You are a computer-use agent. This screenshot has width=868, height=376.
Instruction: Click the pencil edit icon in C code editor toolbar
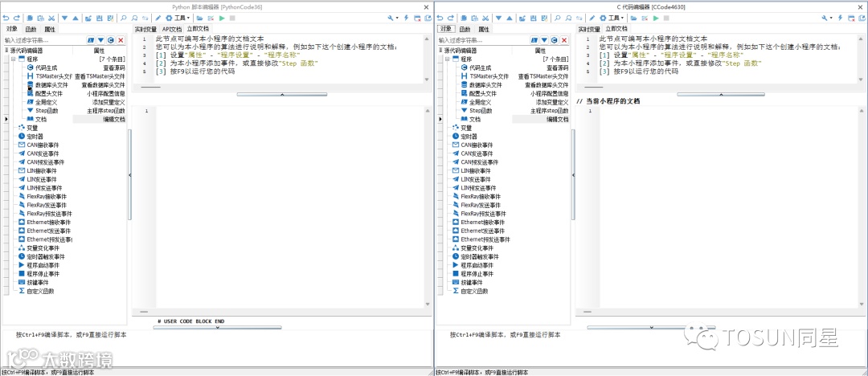pos(592,18)
